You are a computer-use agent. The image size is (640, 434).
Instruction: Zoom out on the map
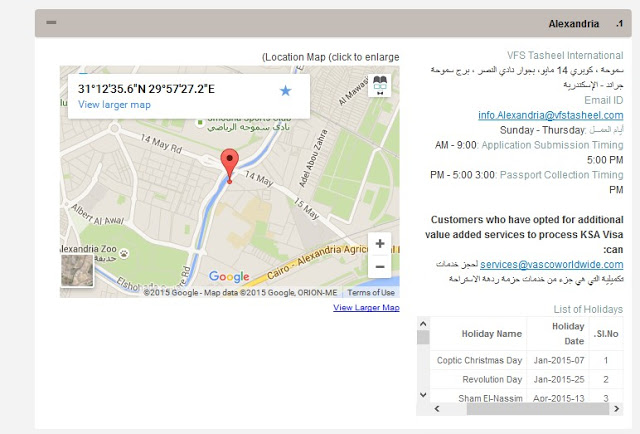[380, 267]
